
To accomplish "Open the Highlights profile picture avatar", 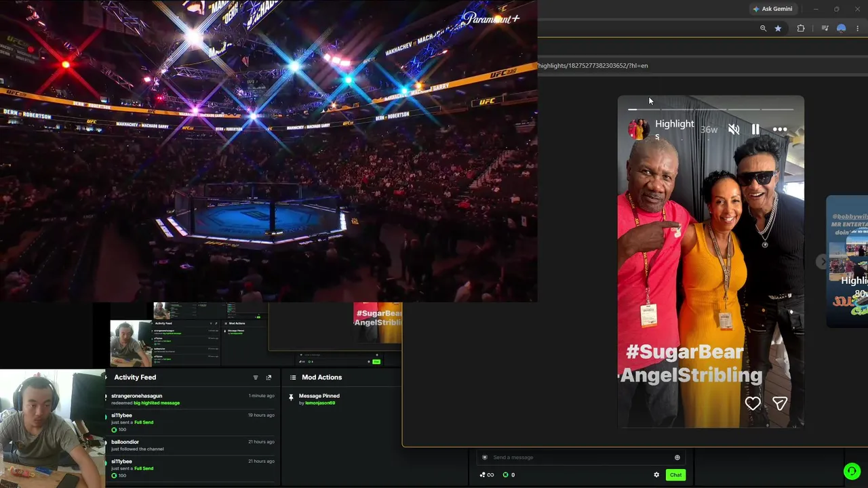I will point(639,129).
